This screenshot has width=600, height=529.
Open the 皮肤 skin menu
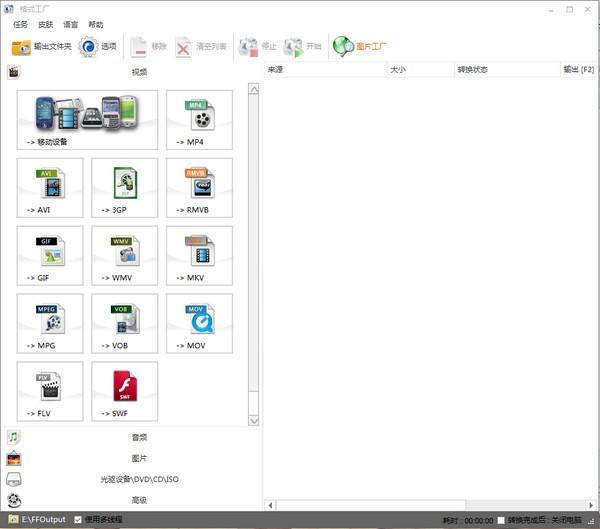click(45, 24)
